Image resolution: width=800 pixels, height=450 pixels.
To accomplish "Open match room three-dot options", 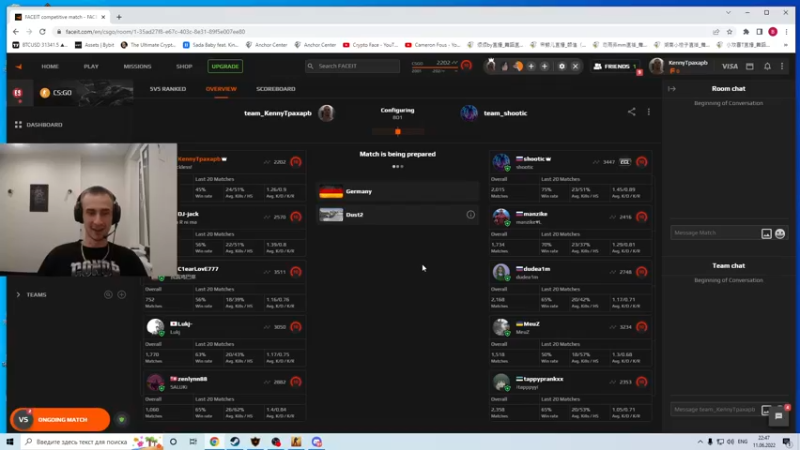I will tap(648, 112).
